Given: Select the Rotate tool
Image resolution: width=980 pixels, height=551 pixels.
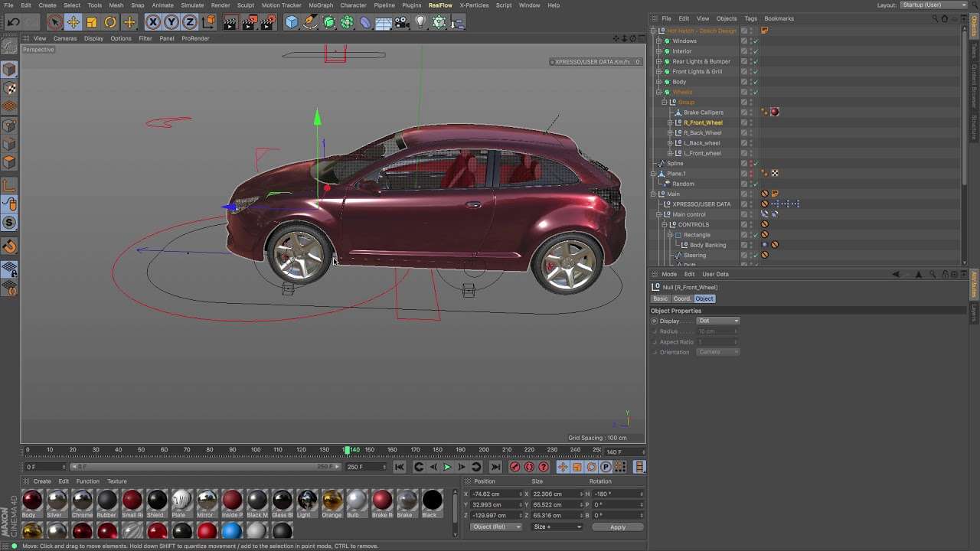Looking at the screenshot, I should pyautogui.click(x=110, y=22).
